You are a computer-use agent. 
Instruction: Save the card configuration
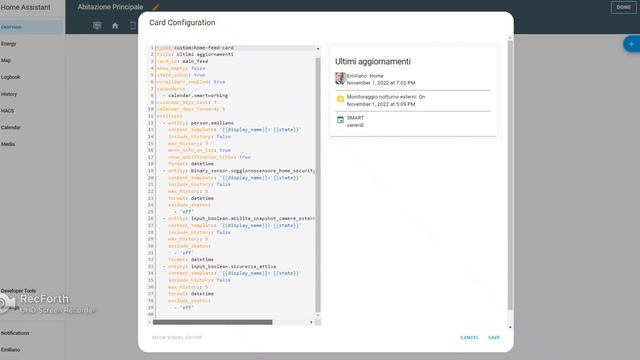click(x=494, y=338)
